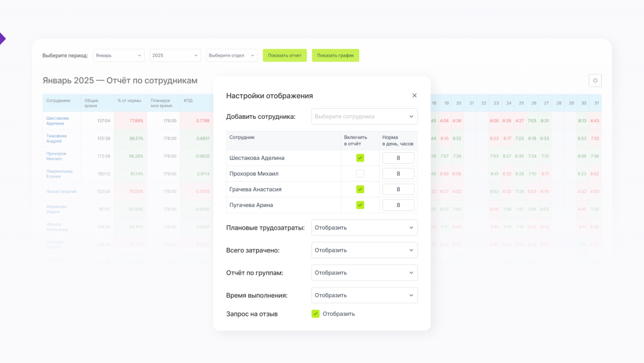The width and height of the screenshot is (644, 363).
Task: Check include-in-report for Прохоров Михаил
Action: tap(360, 174)
